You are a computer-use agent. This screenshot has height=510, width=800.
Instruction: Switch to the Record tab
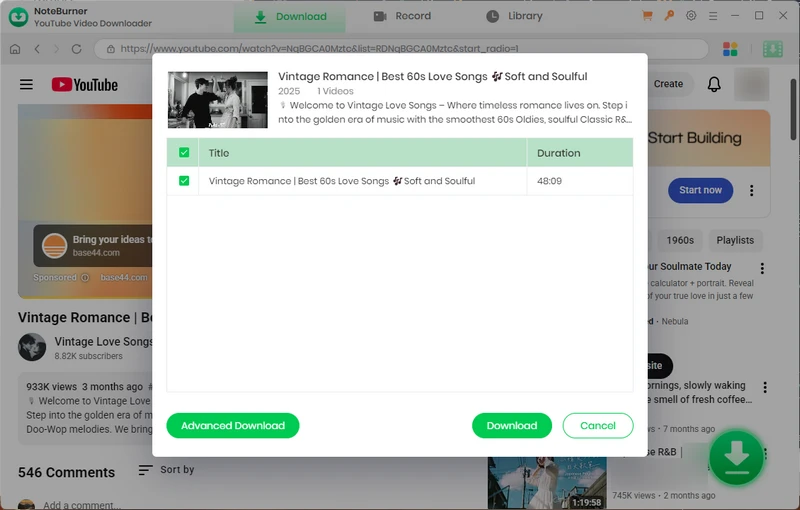click(x=402, y=16)
